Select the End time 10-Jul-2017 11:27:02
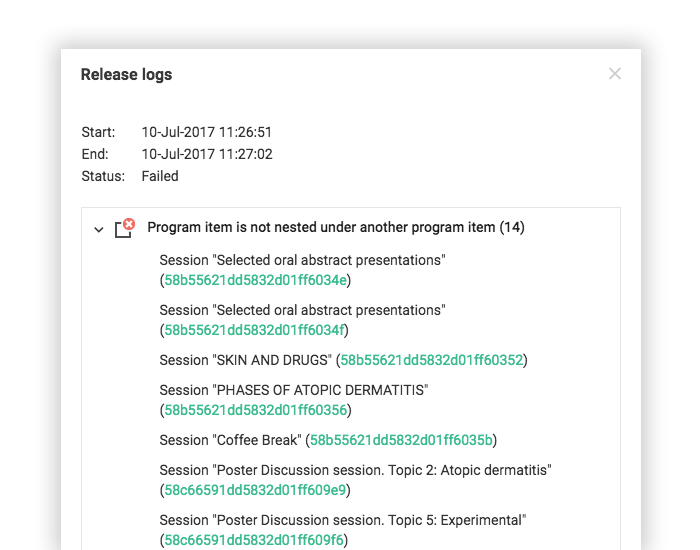Screen dimensions: 700x550 pyautogui.click(x=207, y=154)
